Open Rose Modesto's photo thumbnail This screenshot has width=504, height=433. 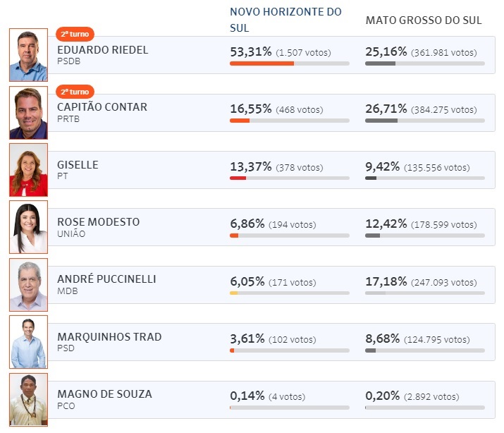pyautogui.click(x=28, y=227)
